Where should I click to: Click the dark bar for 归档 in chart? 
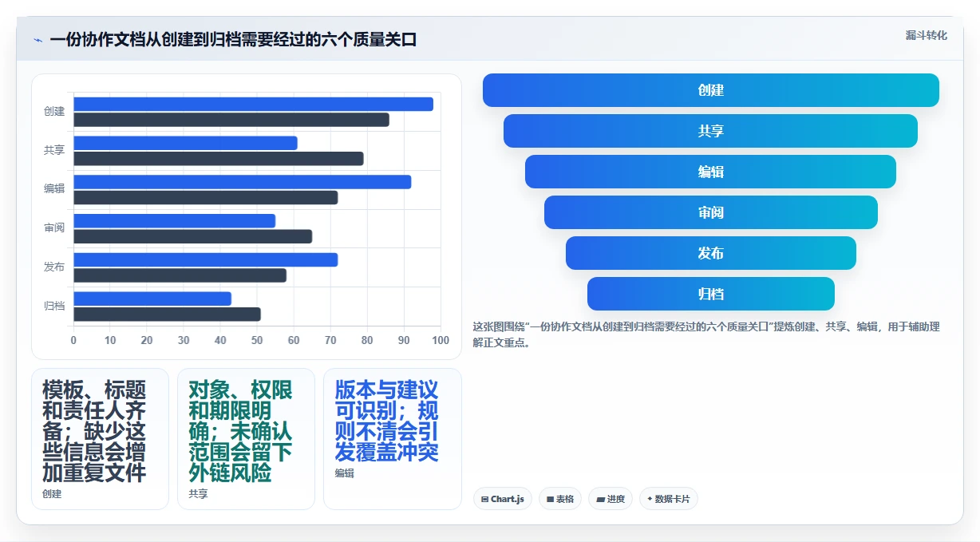click(168, 315)
